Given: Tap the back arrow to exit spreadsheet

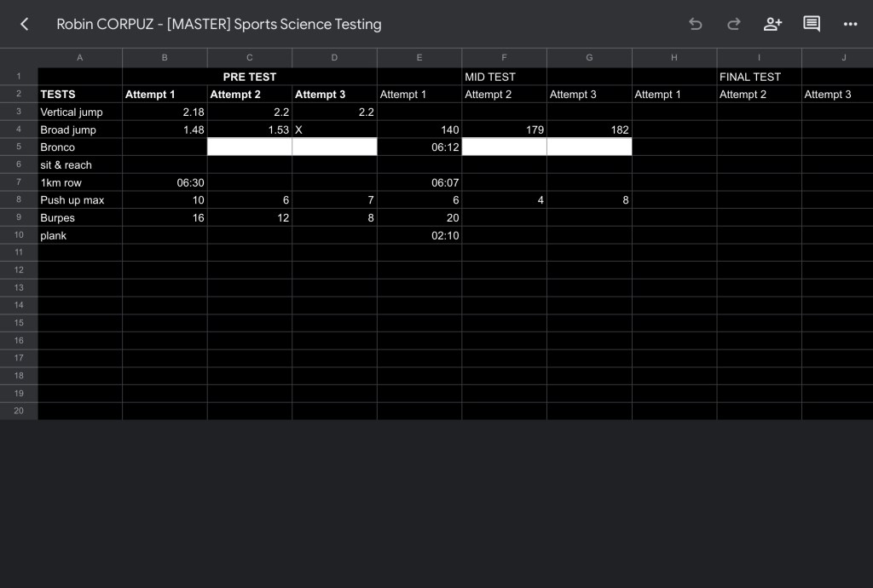Looking at the screenshot, I should (24, 24).
